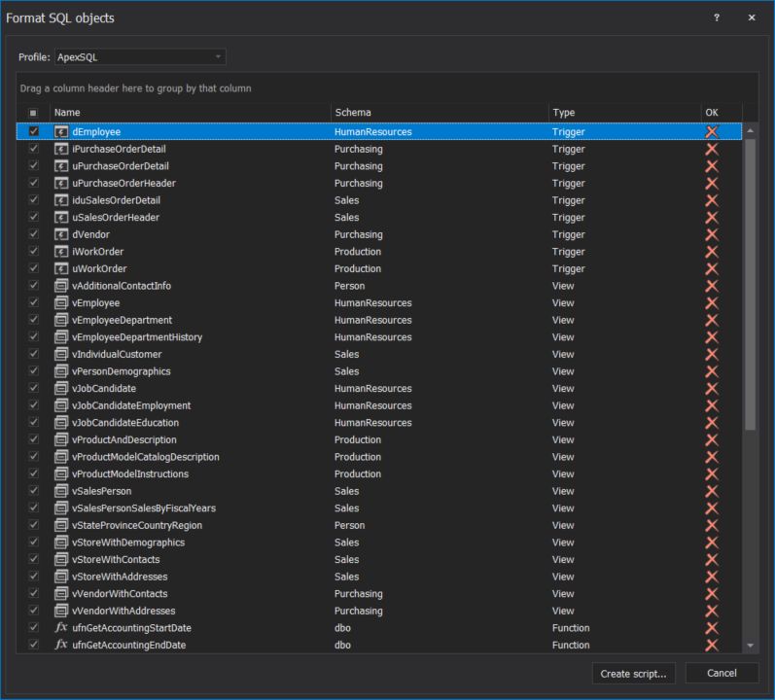
Task: Click the red X status for uSalesOrderHeader
Action: (x=712, y=218)
